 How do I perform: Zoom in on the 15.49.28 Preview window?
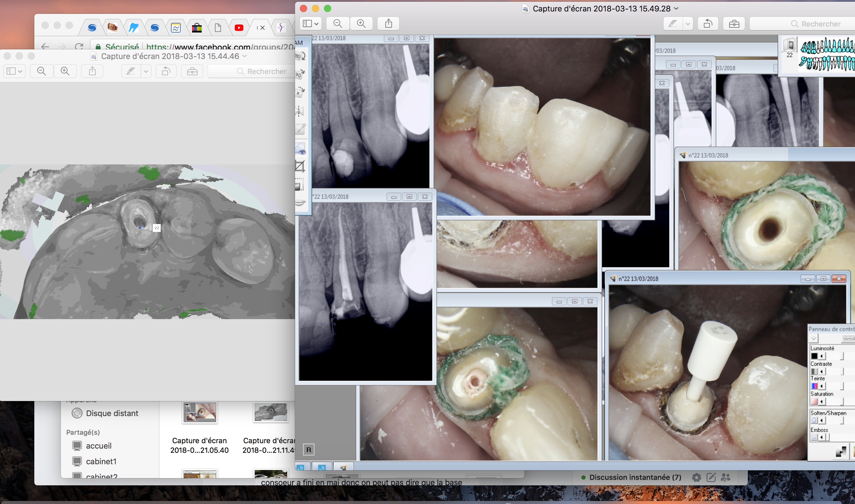pyautogui.click(x=361, y=23)
